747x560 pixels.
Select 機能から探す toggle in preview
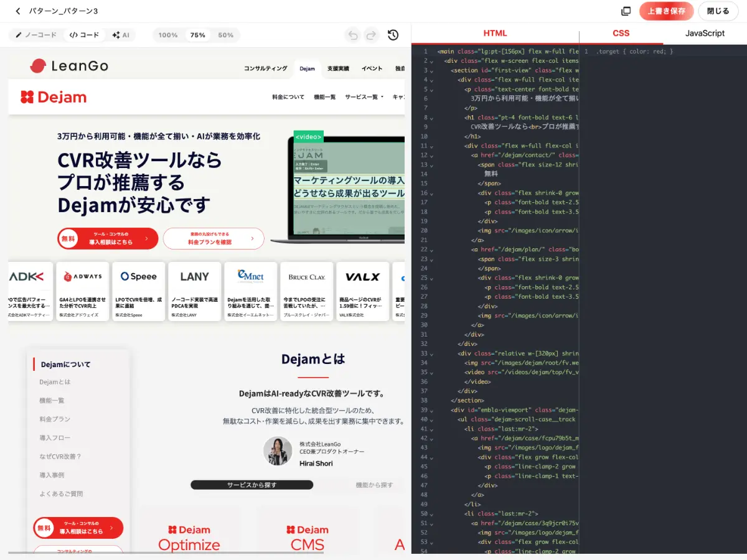click(x=374, y=485)
